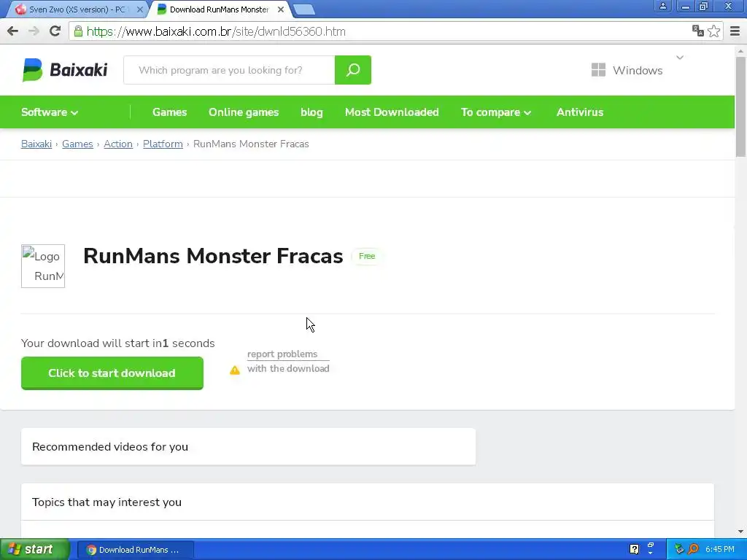Click the Chrome user profile icon
Screen dimensions: 747x560
click(x=662, y=6)
